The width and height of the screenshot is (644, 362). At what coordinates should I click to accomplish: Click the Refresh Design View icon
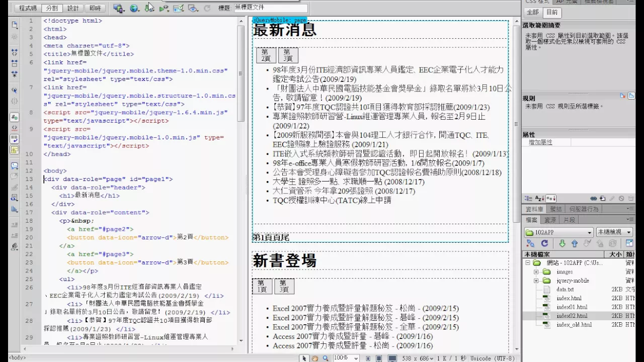click(207, 8)
